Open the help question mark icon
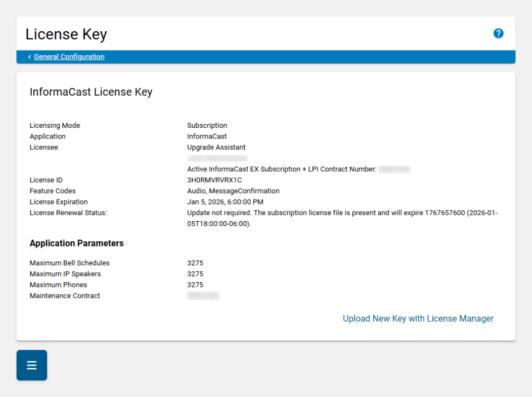This screenshot has height=397, width=532. [x=498, y=33]
